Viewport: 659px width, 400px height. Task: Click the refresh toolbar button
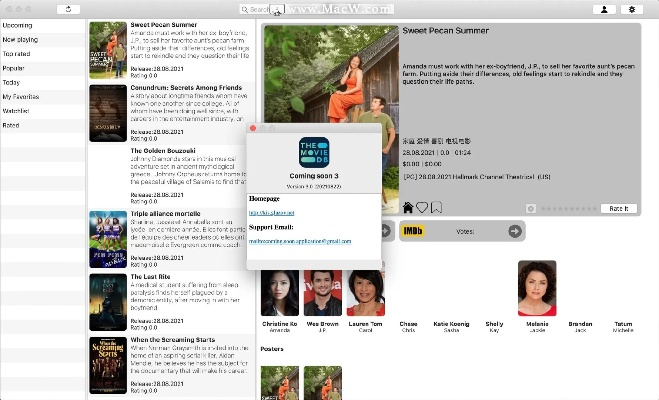(67, 9)
